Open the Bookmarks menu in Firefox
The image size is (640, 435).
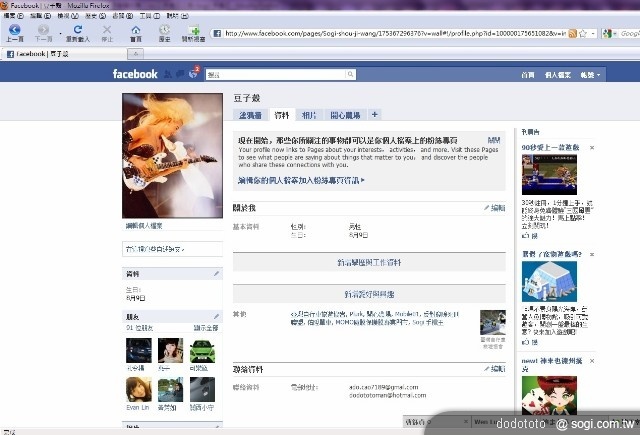[x=122, y=16]
